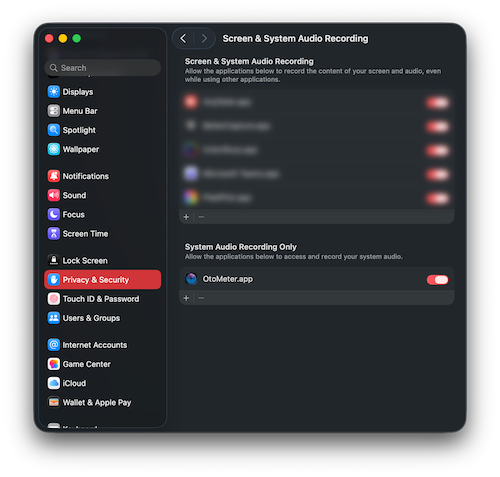Screen dimensions: 500x477
Task: Toggle the fifth blurred app's recording switch
Action: tap(437, 198)
